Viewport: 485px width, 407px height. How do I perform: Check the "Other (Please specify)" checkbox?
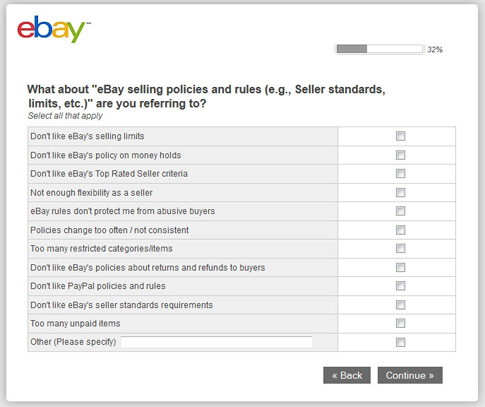tap(400, 342)
